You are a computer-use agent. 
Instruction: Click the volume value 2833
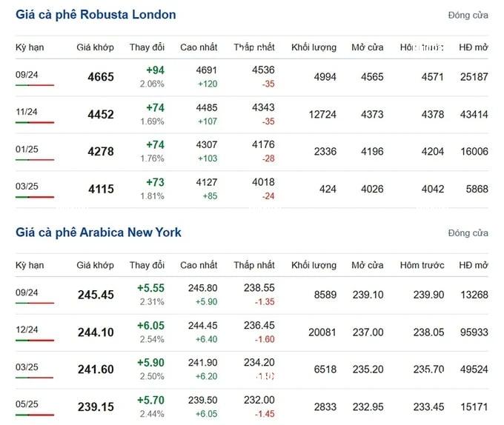(x=325, y=407)
